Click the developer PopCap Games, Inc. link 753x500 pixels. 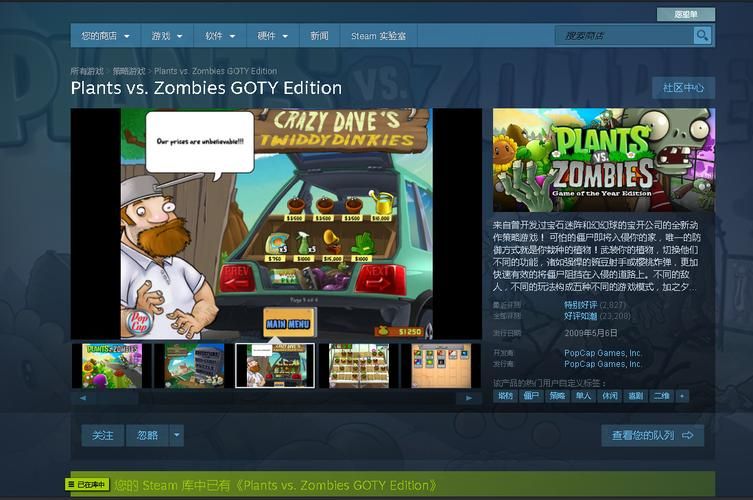[x=603, y=353]
